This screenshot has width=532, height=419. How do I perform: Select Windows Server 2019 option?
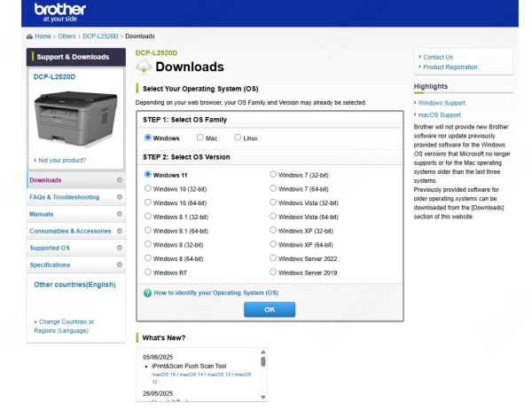pos(273,273)
